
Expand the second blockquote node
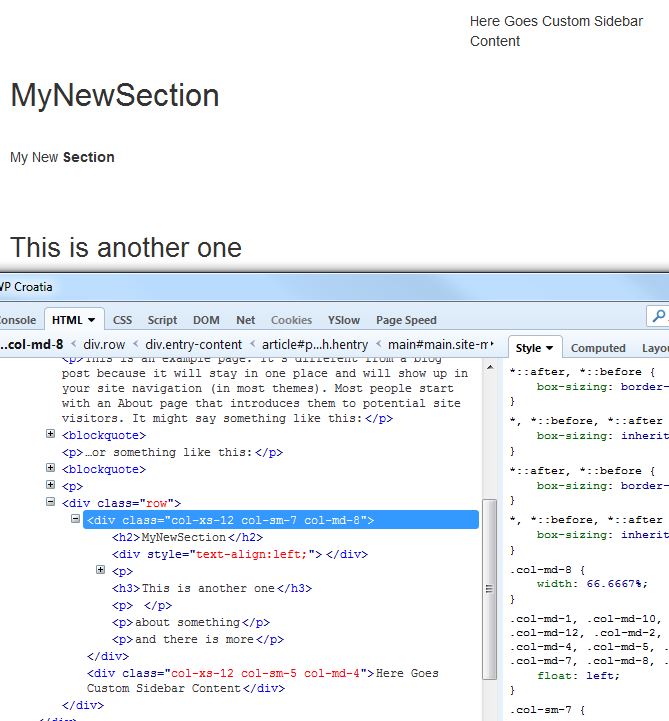point(51,468)
